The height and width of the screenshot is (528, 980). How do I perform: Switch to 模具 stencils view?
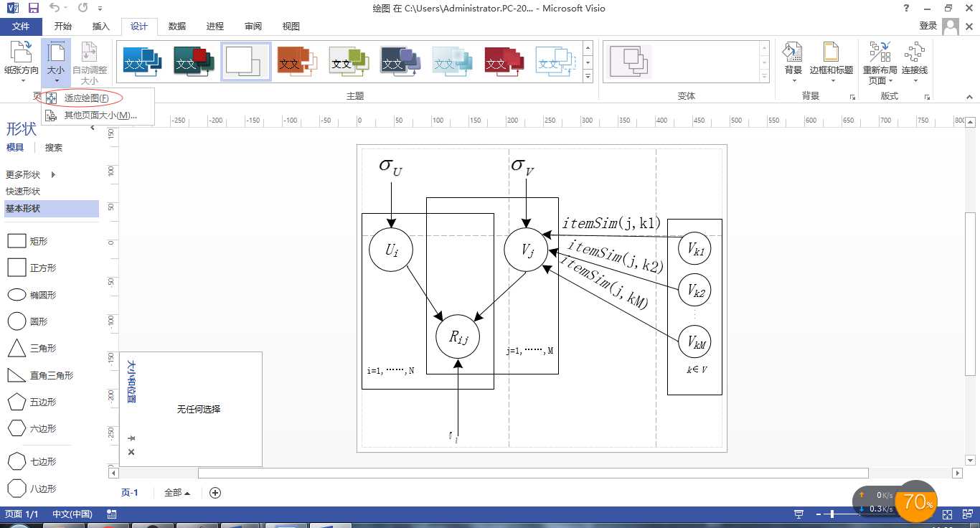point(15,147)
